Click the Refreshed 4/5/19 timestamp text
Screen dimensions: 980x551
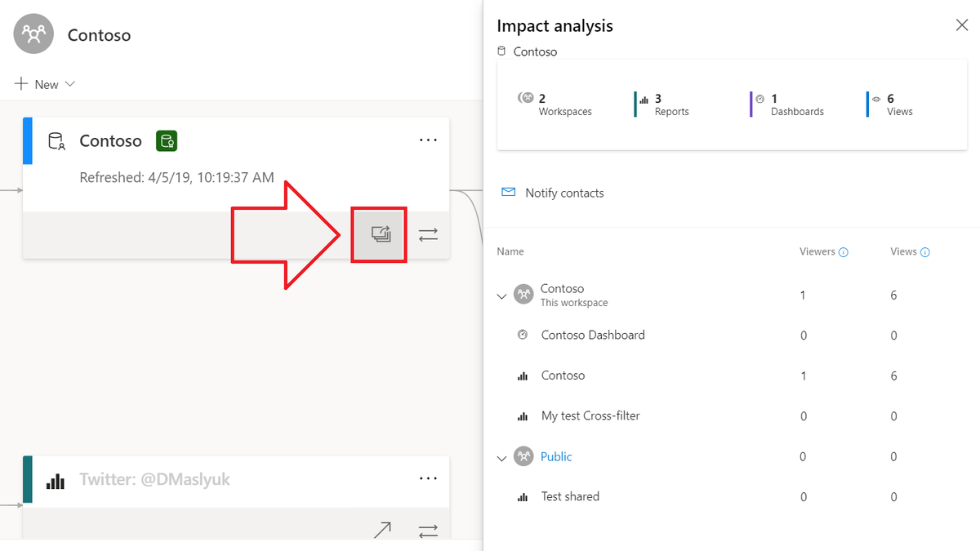(x=176, y=177)
